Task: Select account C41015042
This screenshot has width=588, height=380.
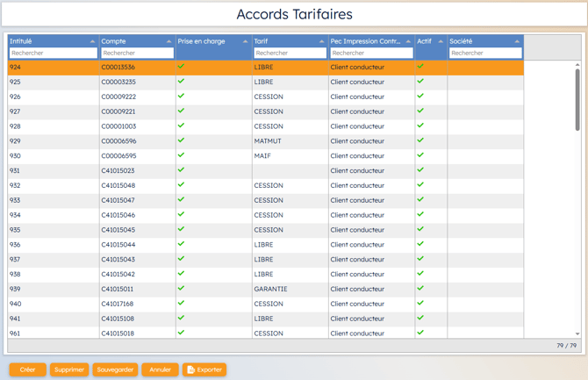Action: 118,275
